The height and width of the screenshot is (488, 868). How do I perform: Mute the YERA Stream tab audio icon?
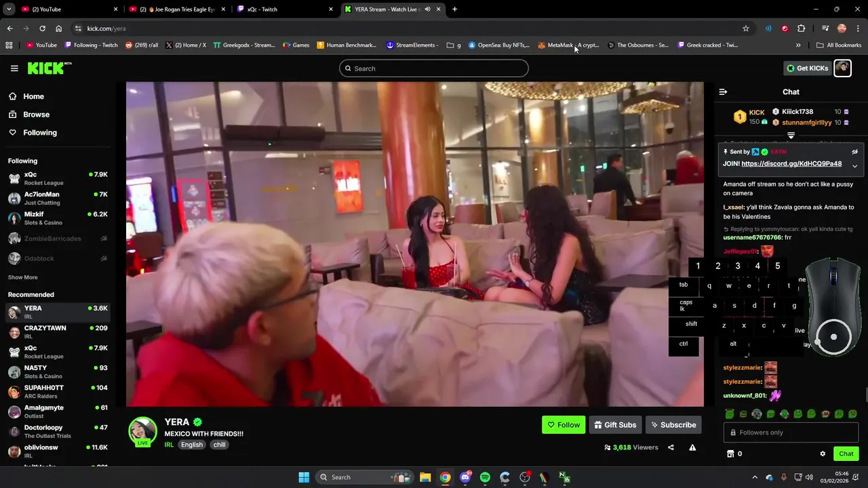tap(427, 9)
